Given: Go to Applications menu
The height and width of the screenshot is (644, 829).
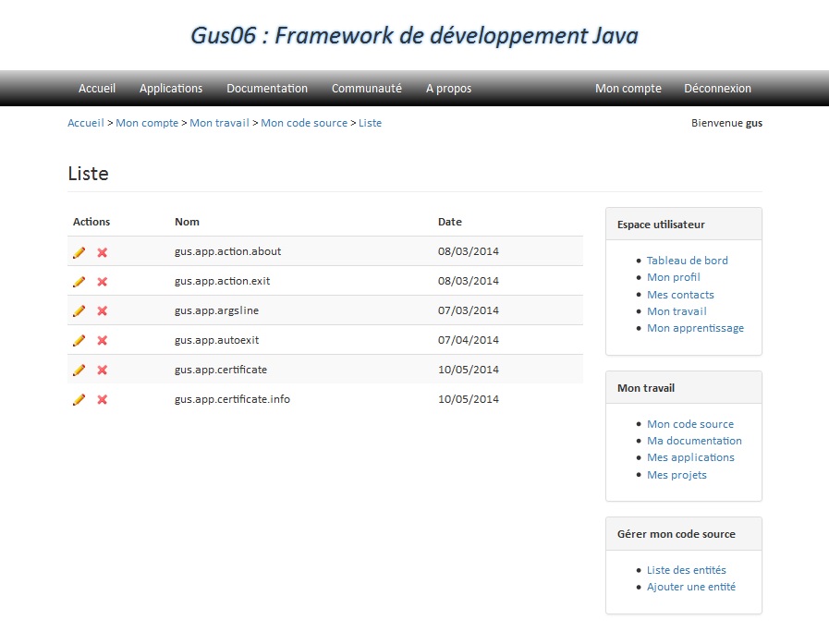Looking at the screenshot, I should (171, 89).
